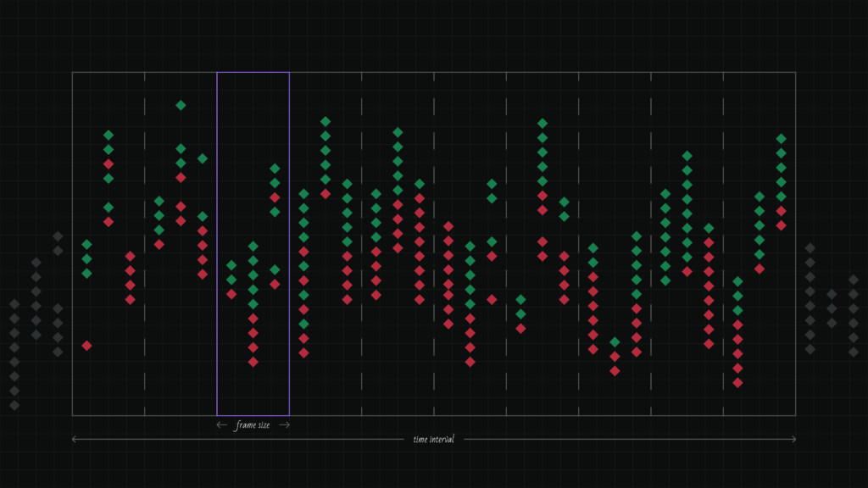This screenshot has width=868, height=488.
Task: Click the right arrow beside "frame size"
Action: pyautogui.click(x=285, y=425)
